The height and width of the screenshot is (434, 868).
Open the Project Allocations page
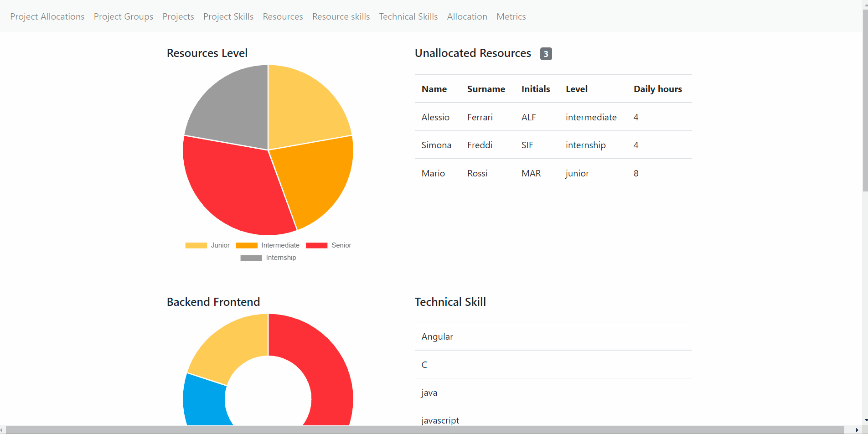click(47, 16)
